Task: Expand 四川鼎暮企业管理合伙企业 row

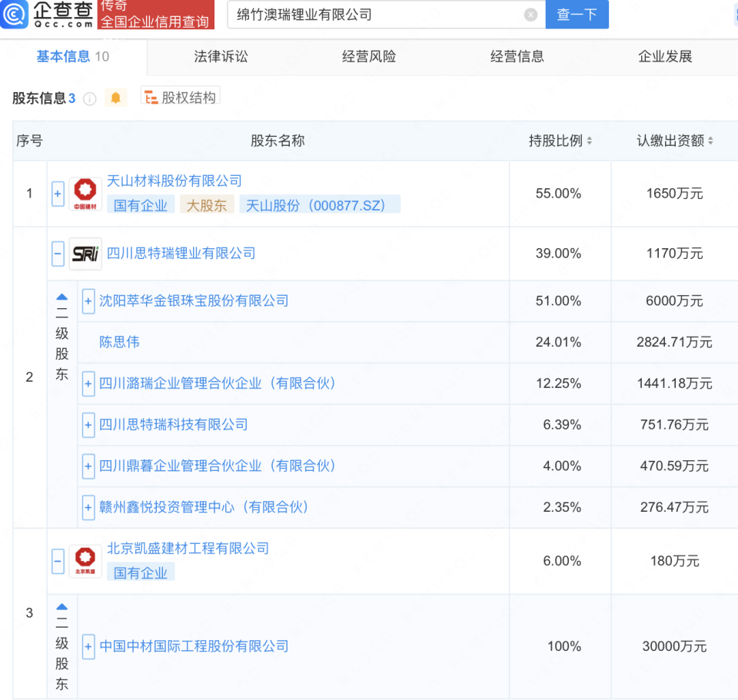Action: tap(88, 466)
